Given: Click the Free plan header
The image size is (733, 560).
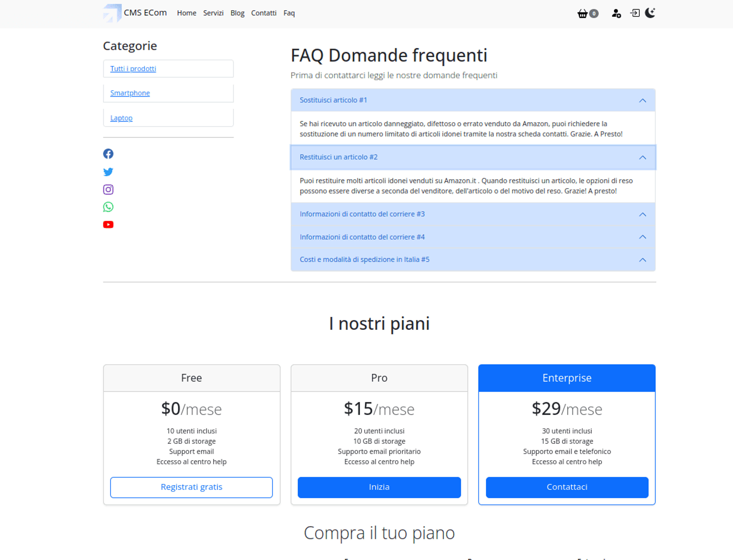Looking at the screenshot, I should 191,378.
